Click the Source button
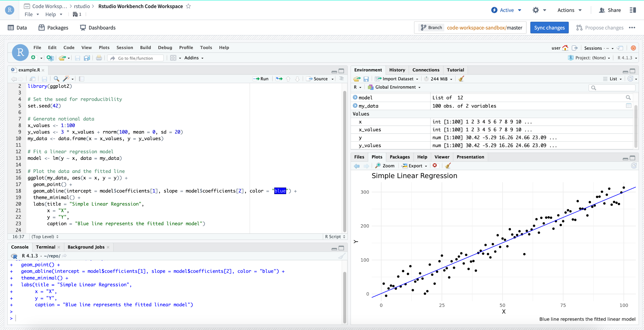 (317, 79)
